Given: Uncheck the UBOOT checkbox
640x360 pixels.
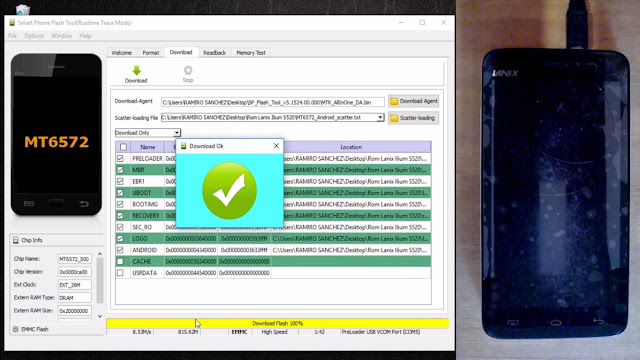Looking at the screenshot, I should click(120, 193).
